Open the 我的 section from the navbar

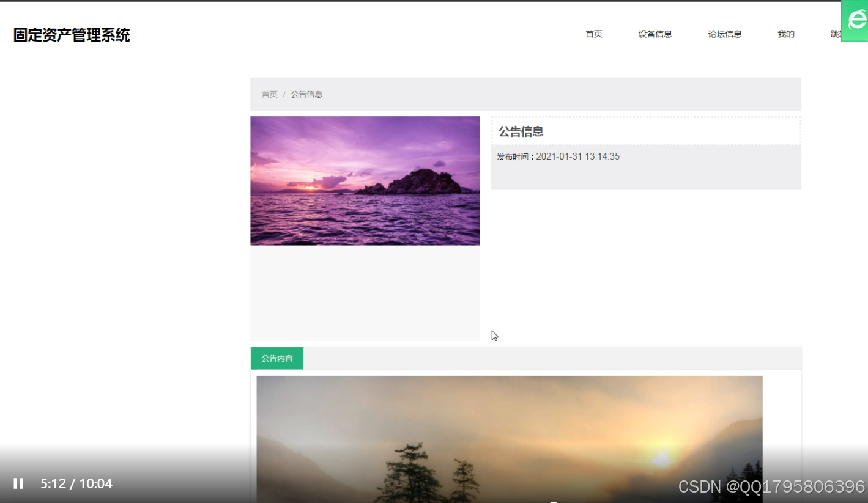pyautogui.click(x=785, y=34)
